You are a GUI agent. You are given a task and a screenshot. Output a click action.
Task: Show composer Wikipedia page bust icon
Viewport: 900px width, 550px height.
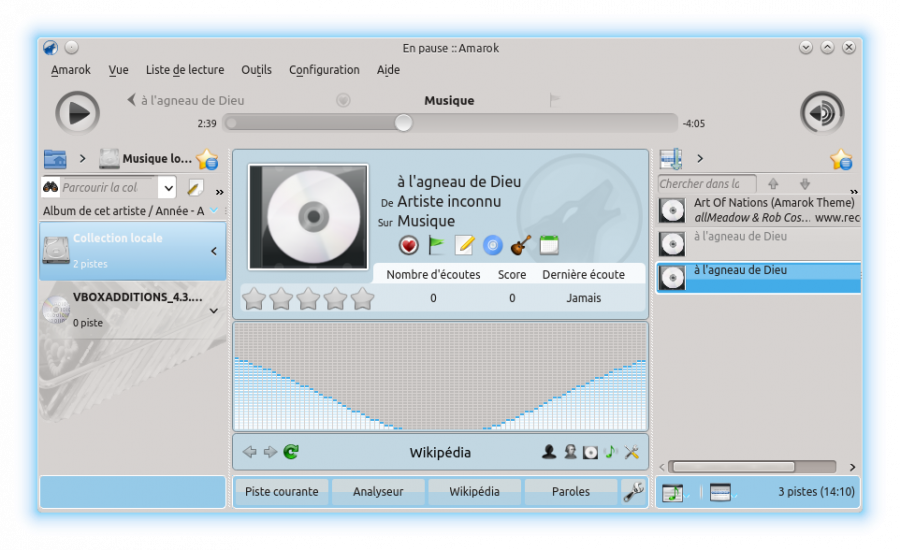(570, 452)
